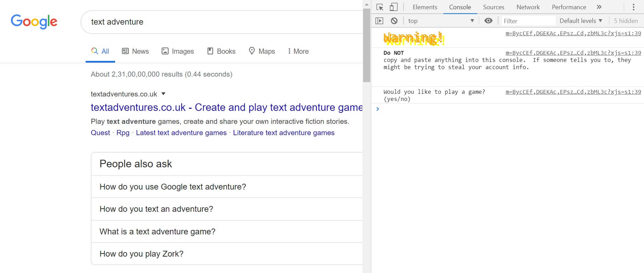
Task: Select the Images search tab
Action: 178,51
